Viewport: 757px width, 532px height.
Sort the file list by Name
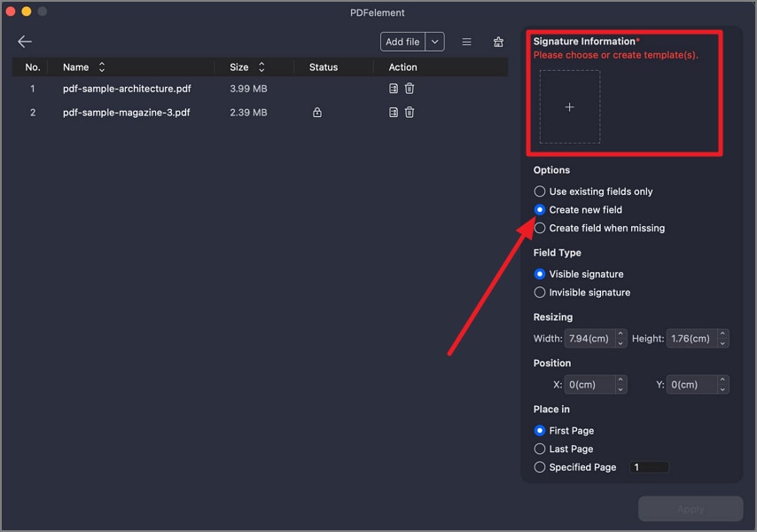pyautogui.click(x=102, y=67)
